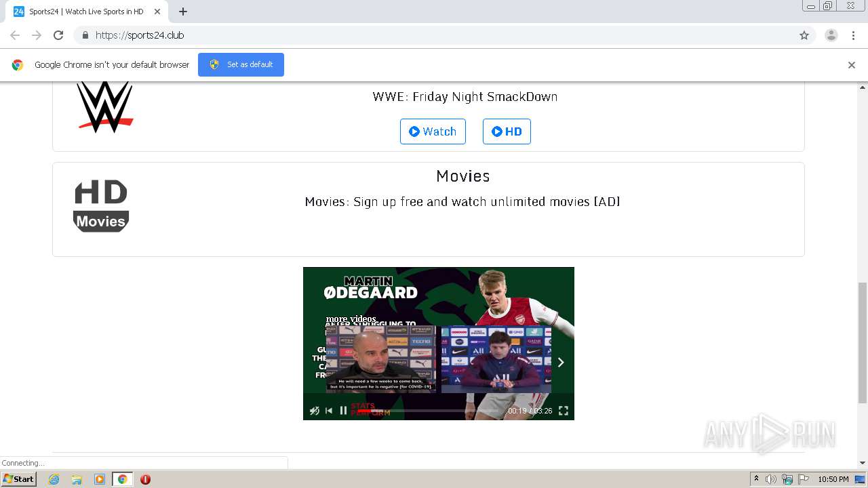Enter fullscreen mode in video player
The height and width of the screenshot is (488, 868).
coord(563,411)
